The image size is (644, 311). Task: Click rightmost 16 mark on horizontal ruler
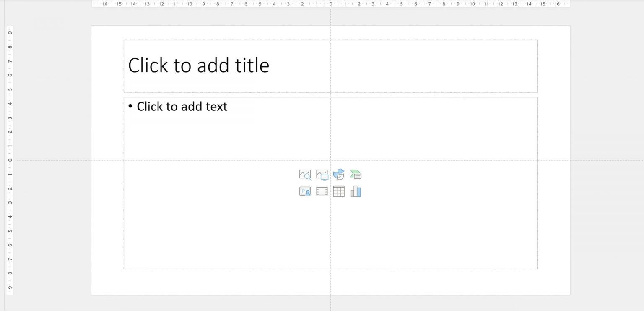click(557, 4)
